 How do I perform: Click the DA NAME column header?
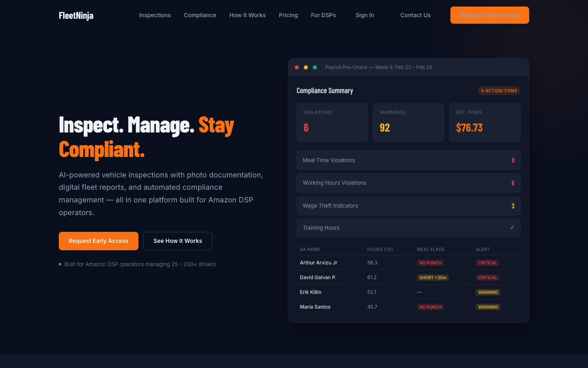pos(310,249)
